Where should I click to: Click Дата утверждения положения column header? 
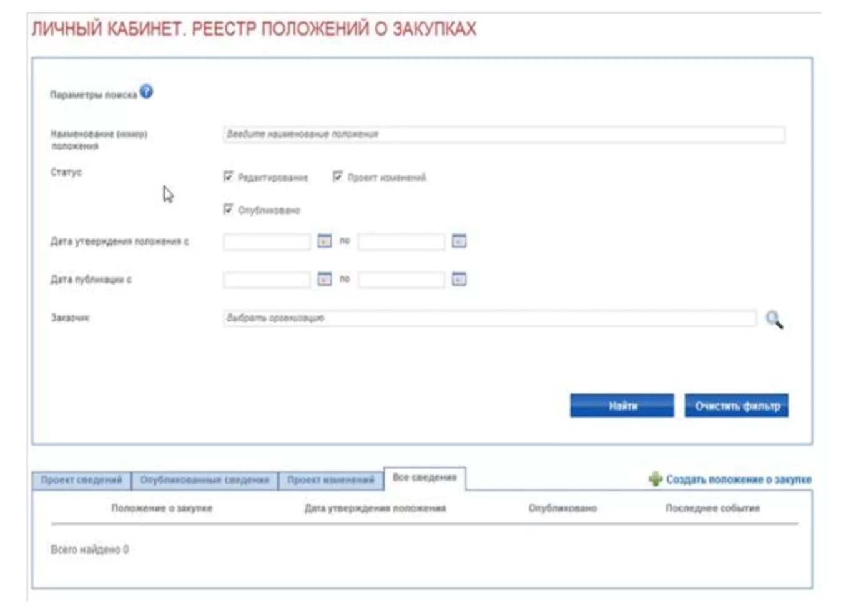tap(375, 508)
